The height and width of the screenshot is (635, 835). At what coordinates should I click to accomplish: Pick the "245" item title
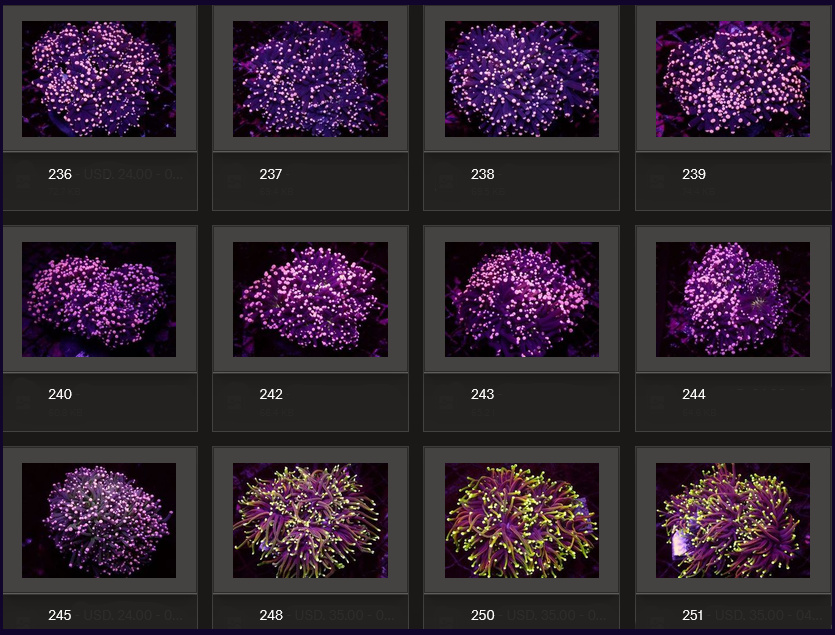click(x=60, y=615)
